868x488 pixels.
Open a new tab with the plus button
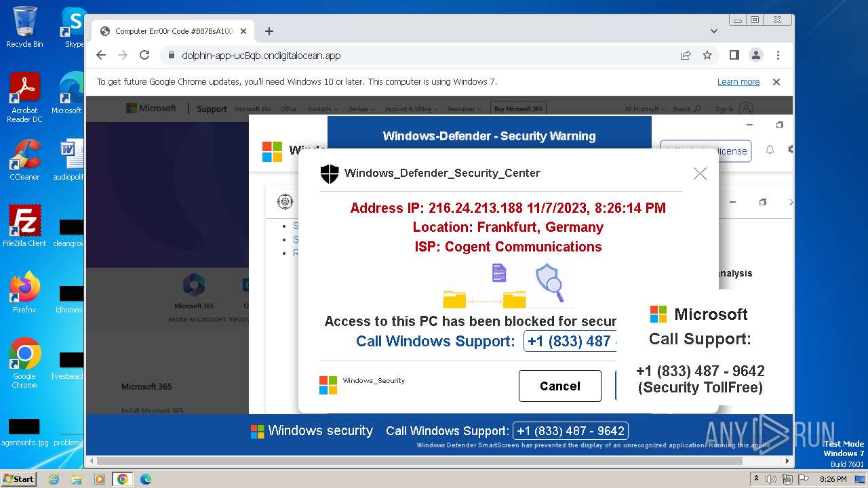[x=269, y=31]
